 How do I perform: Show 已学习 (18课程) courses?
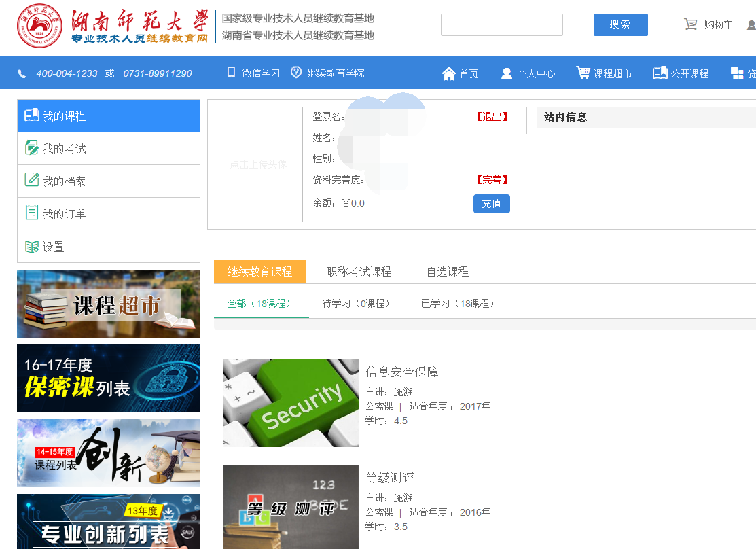458,304
